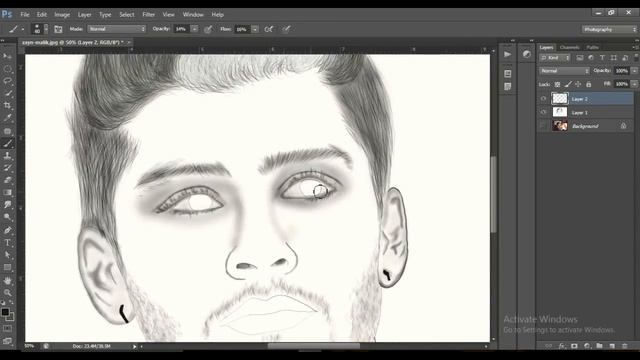Select the Move tool
Image resolution: width=640 pixels, height=360 pixels.
[x=7, y=56]
